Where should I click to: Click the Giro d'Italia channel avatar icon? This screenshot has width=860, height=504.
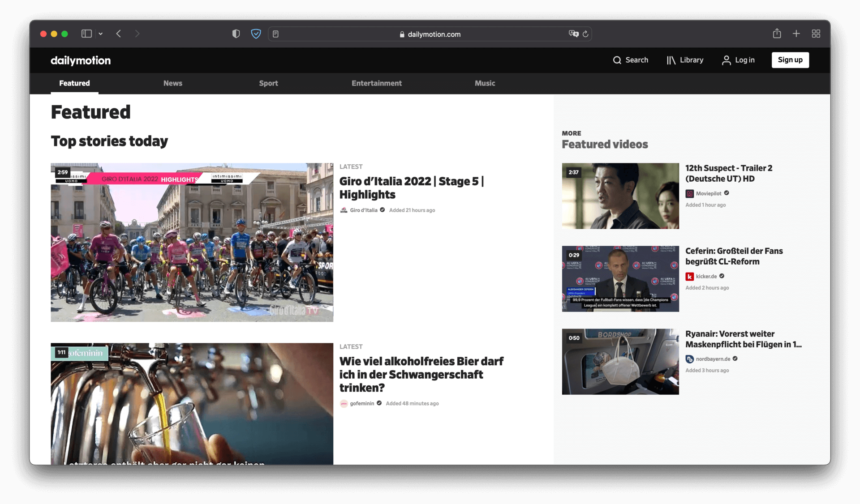click(344, 210)
